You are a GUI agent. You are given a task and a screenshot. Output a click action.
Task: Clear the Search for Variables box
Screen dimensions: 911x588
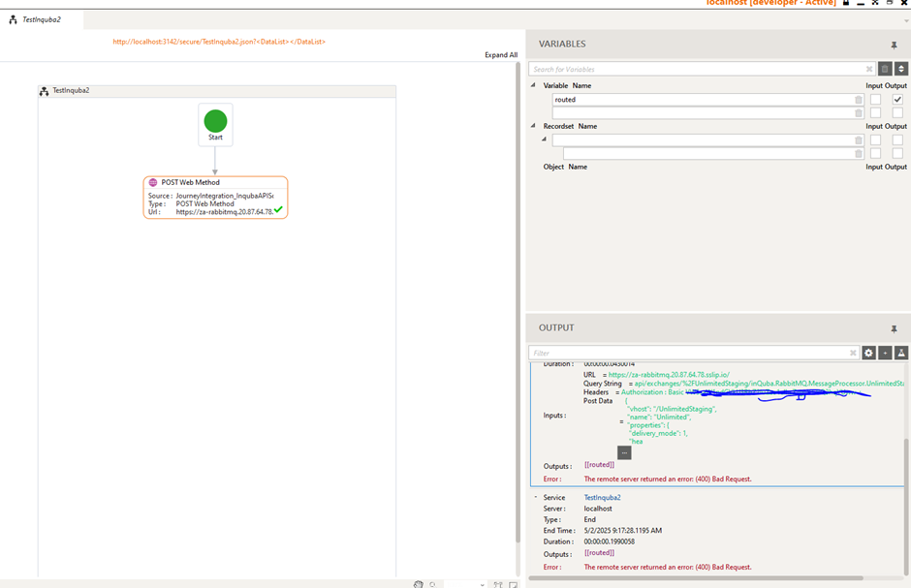coord(869,69)
